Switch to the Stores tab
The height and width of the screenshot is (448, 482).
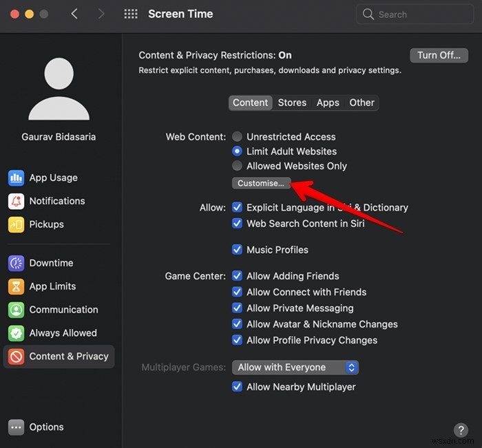coord(292,103)
